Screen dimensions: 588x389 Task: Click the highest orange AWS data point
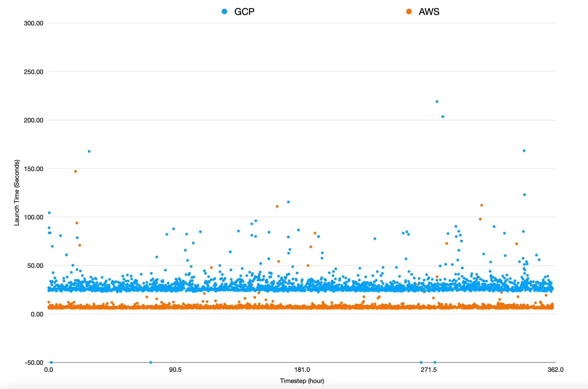click(76, 171)
